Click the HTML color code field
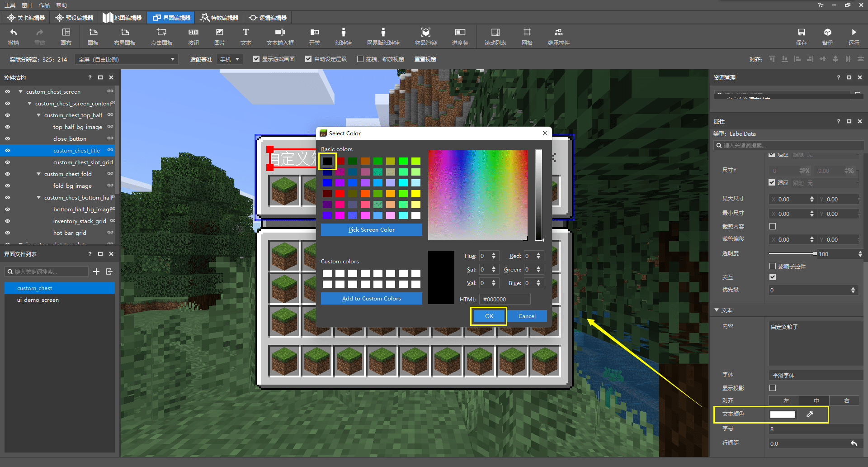The width and height of the screenshot is (868, 467). tap(505, 299)
